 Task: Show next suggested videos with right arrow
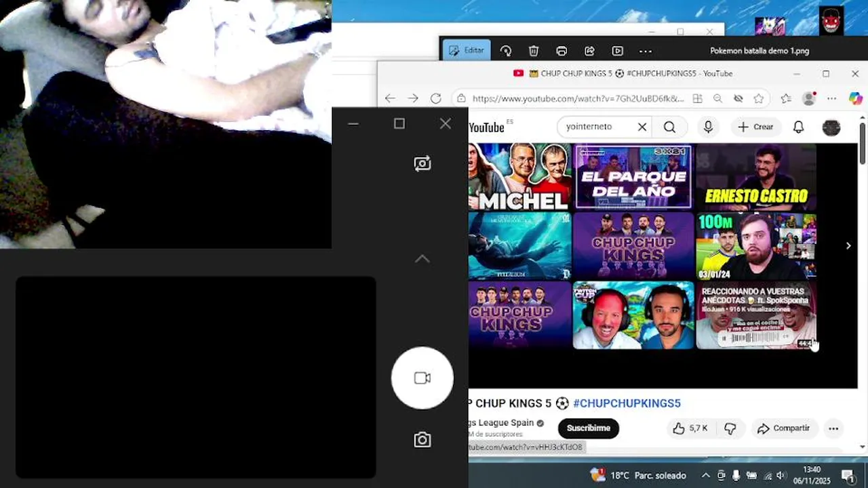(848, 246)
